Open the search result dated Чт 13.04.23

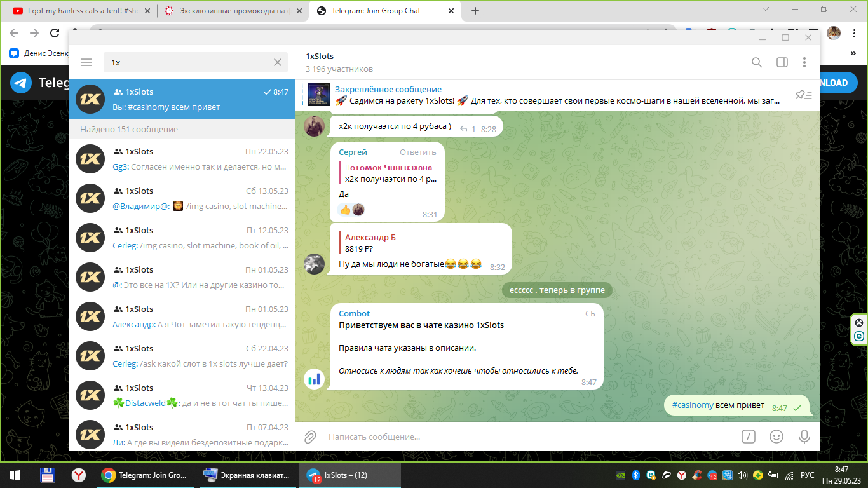182,395
